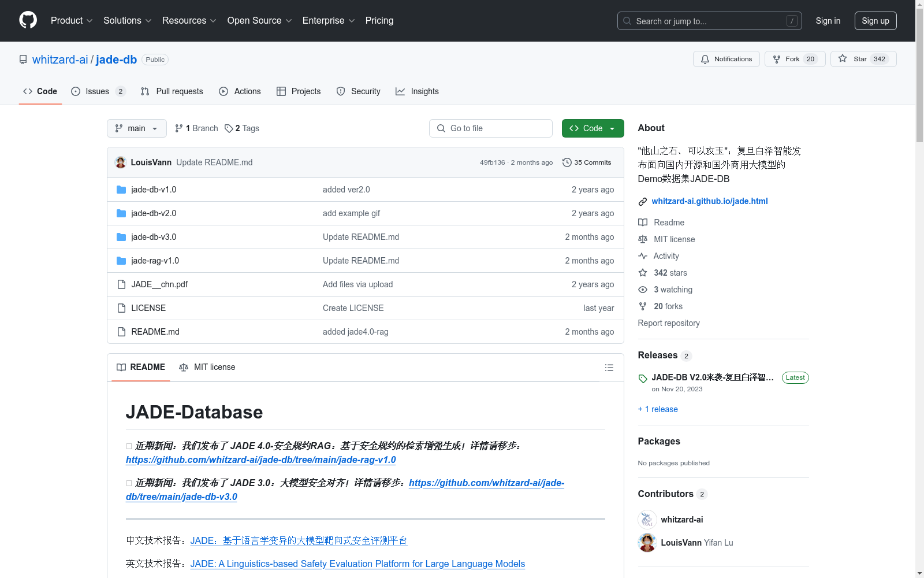Fork the repository via the Fork button

point(795,59)
